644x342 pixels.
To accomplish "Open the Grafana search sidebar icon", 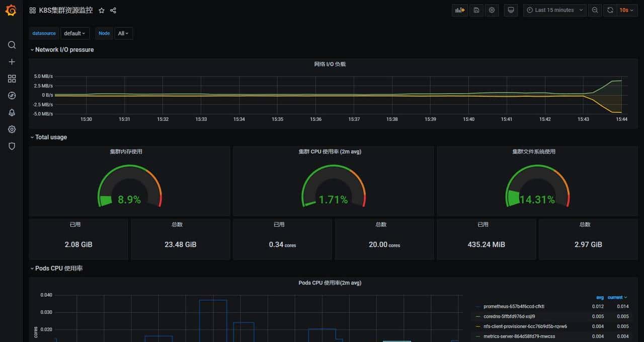I will tap(12, 45).
